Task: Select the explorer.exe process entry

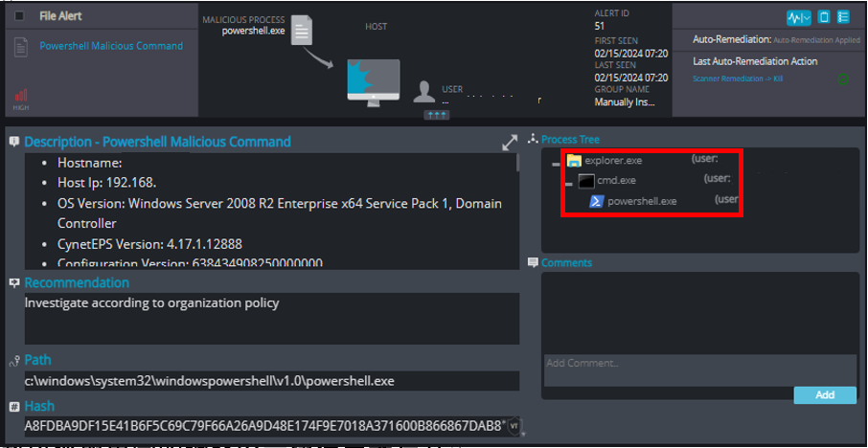Action: click(613, 161)
